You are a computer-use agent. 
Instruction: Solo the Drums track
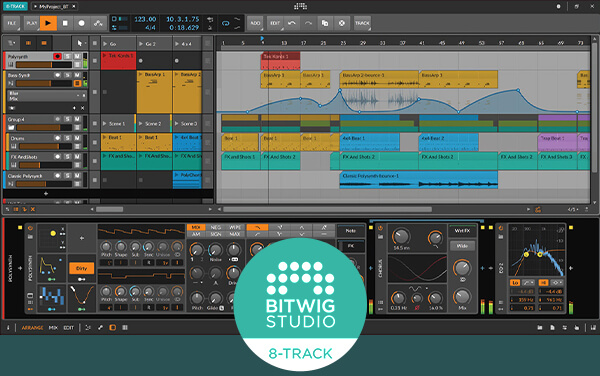[x=67, y=138]
